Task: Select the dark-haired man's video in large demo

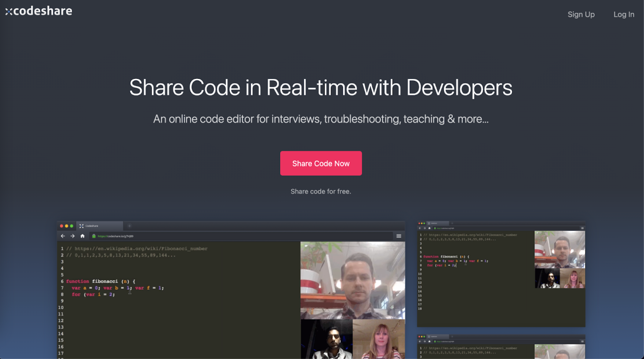Action: pyautogui.click(x=327, y=339)
